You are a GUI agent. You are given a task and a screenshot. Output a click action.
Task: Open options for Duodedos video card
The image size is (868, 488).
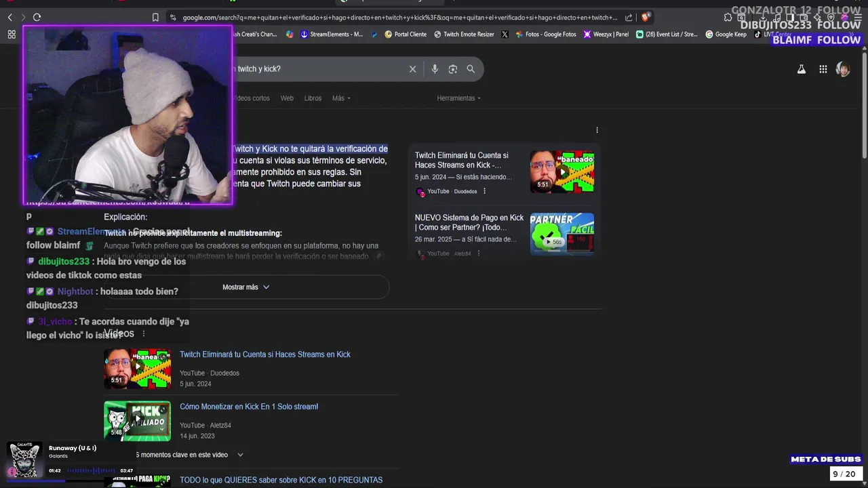(484, 191)
